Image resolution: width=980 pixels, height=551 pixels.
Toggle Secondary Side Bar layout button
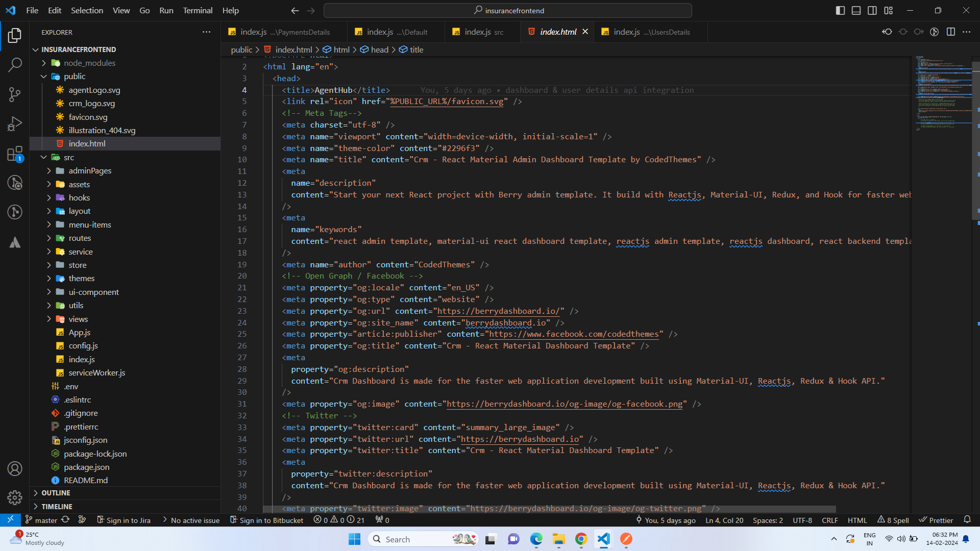(872, 10)
